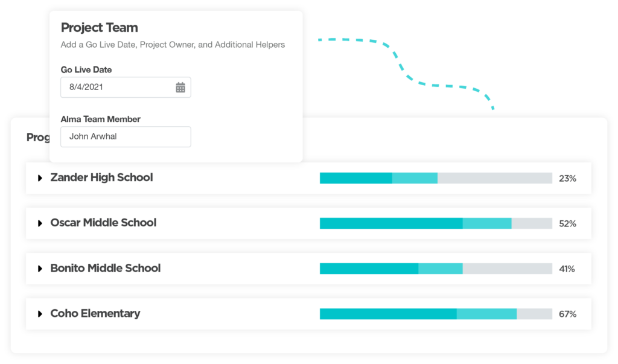
Task: Click the 23% progress value
Action: (x=567, y=179)
